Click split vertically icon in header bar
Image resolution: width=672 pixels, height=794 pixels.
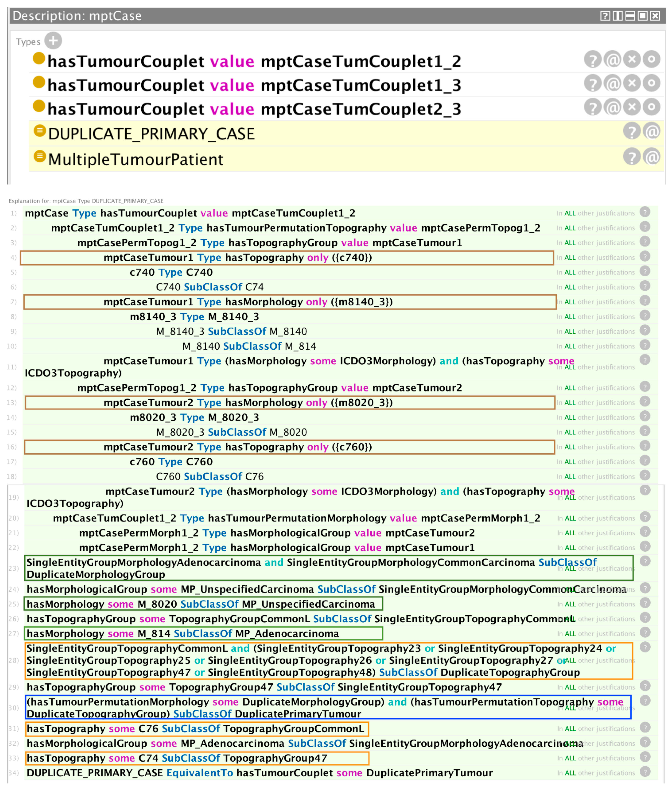617,16
